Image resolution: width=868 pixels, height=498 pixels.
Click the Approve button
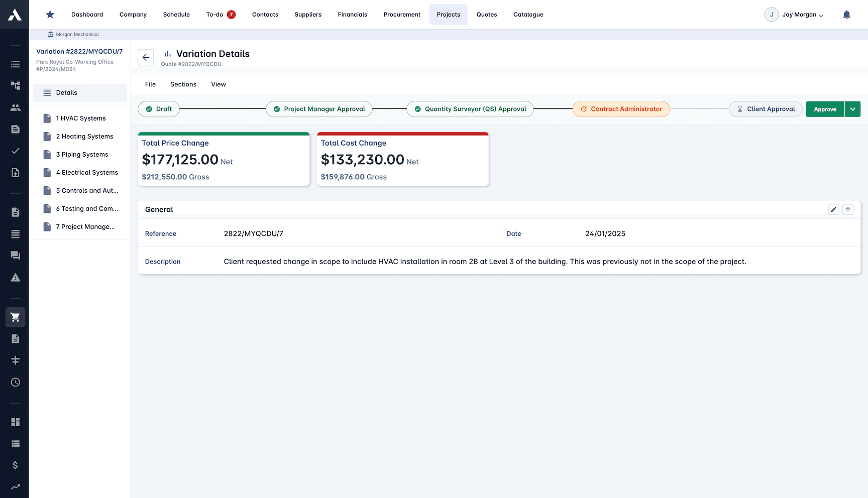pyautogui.click(x=825, y=109)
